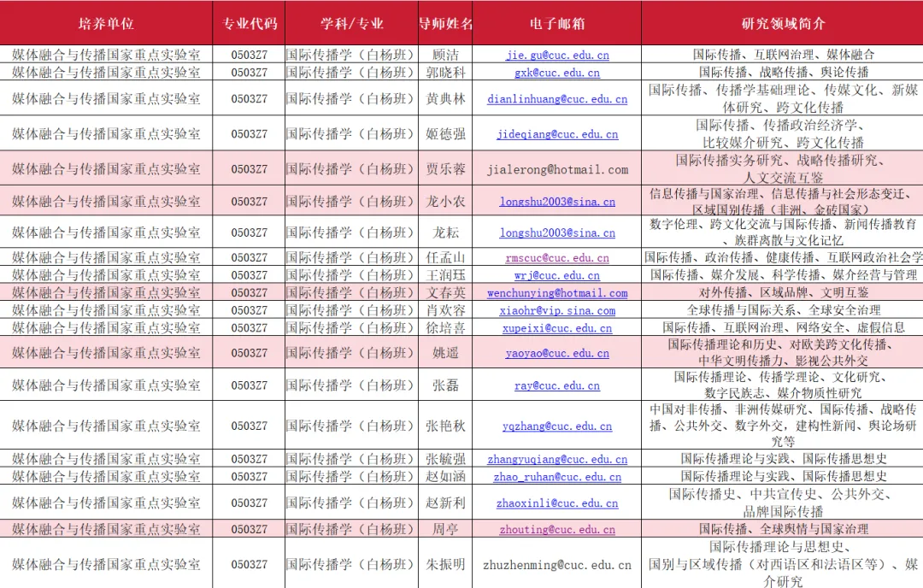
Task: Click the zhao_ruhan@cuc.edu.cn email link
Action: point(557,476)
